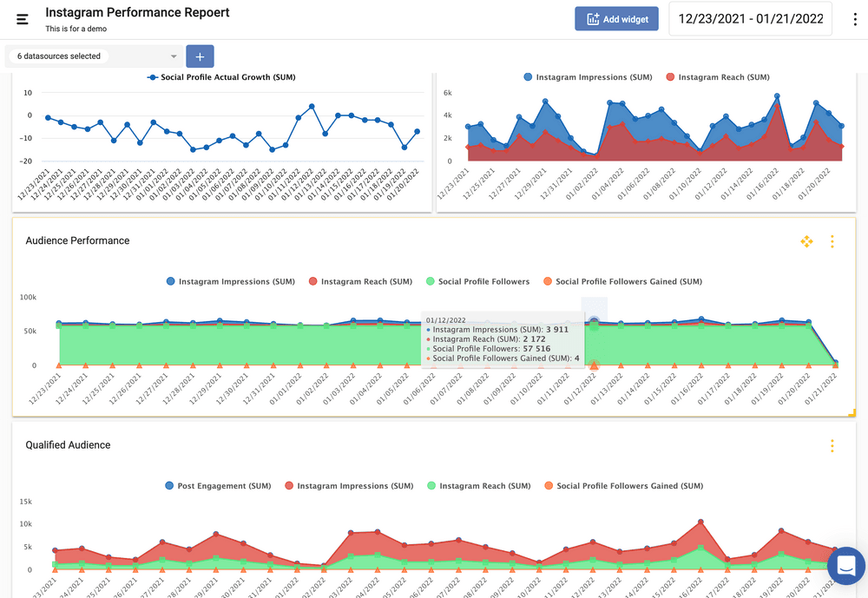The image size is (868, 598).
Task: Click the Audience Performance widget title
Action: [x=77, y=240]
